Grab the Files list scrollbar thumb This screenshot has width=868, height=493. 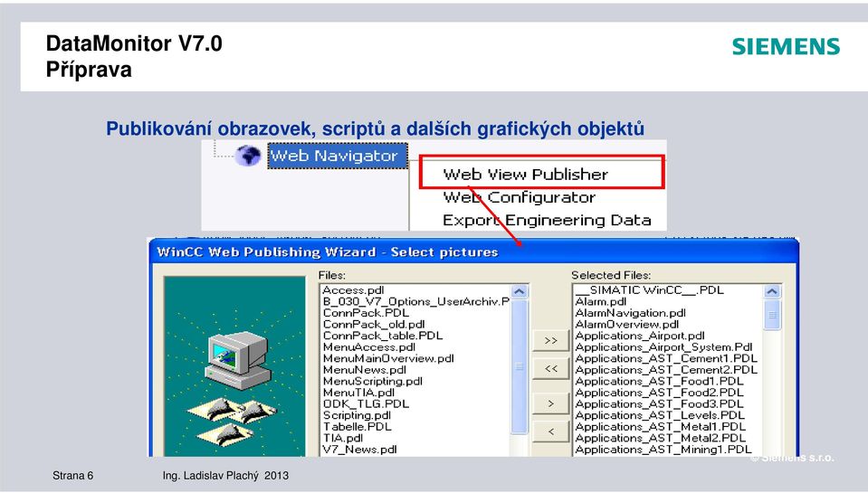(x=520, y=366)
